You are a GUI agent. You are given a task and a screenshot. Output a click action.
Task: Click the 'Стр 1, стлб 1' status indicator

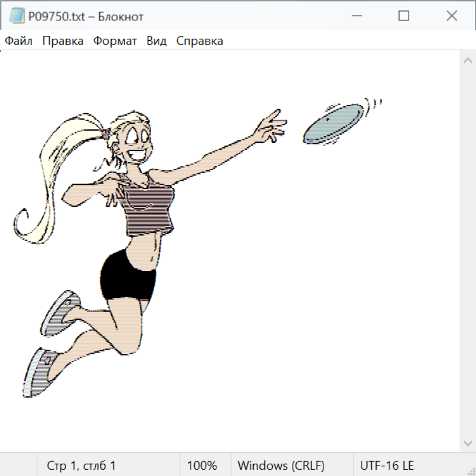[81, 466]
